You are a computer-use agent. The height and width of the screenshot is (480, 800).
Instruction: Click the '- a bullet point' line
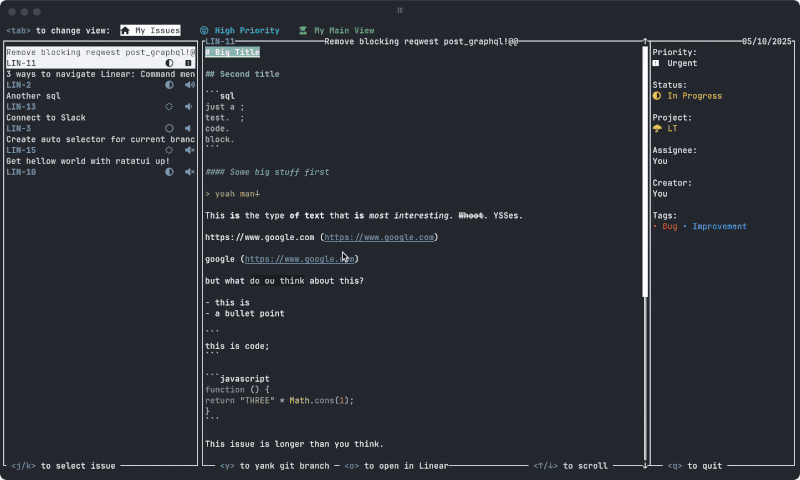[x=245, y=314]
